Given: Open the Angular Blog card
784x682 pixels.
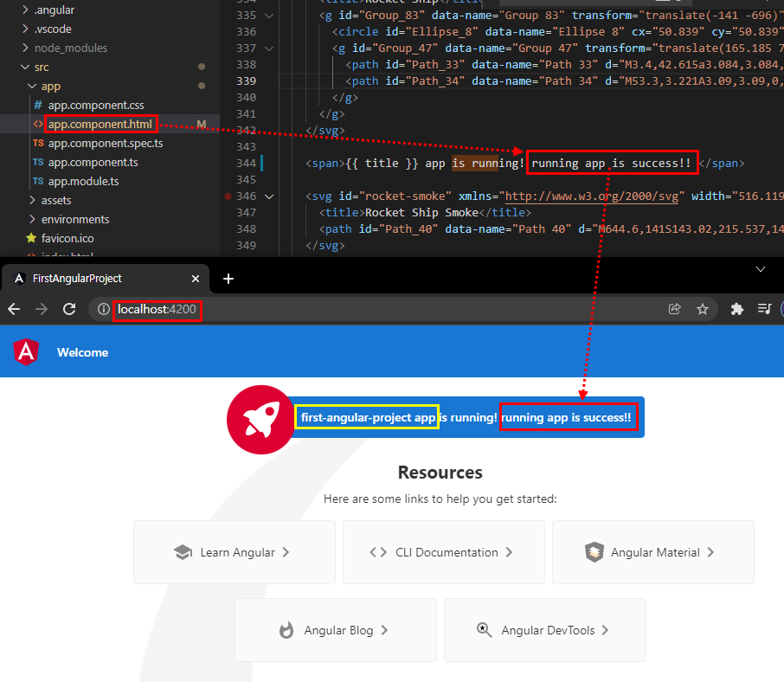Looking at the screenshot, I should [x=336, y=630].
